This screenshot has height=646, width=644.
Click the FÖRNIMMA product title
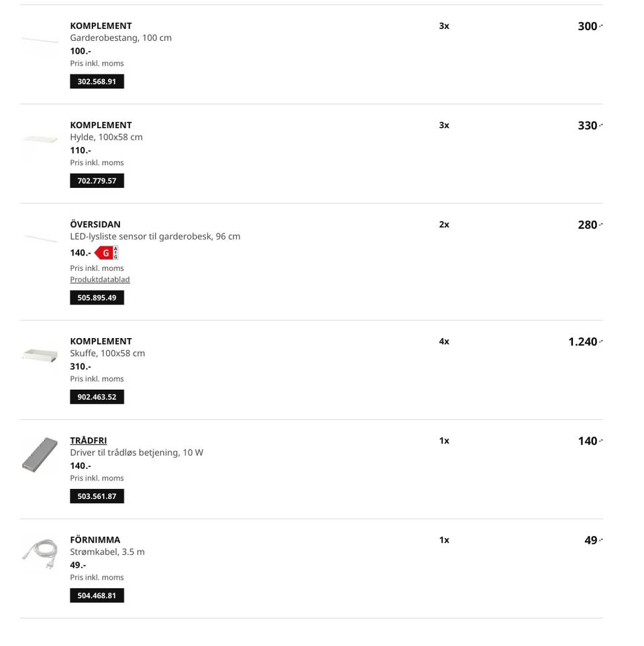95,540
